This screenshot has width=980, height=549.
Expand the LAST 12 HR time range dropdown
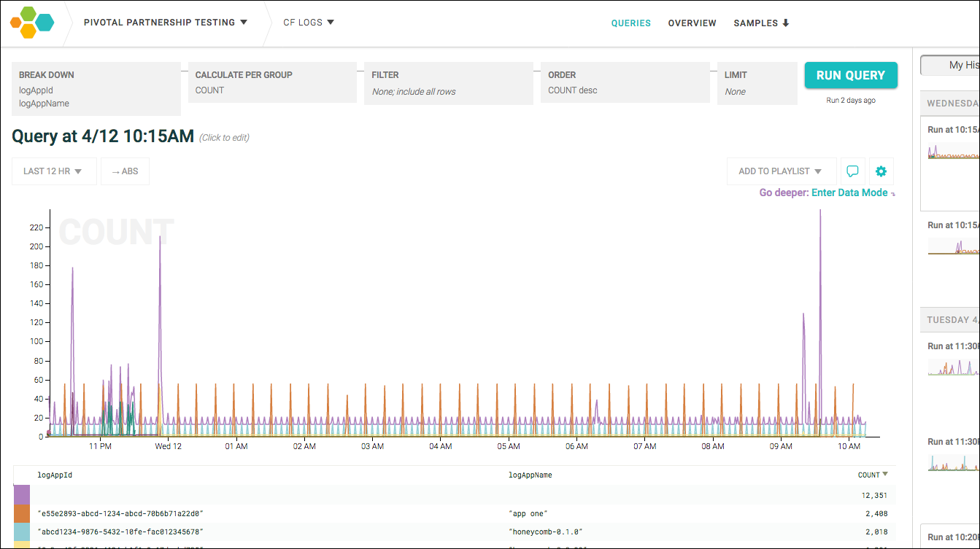coord(54,171)
